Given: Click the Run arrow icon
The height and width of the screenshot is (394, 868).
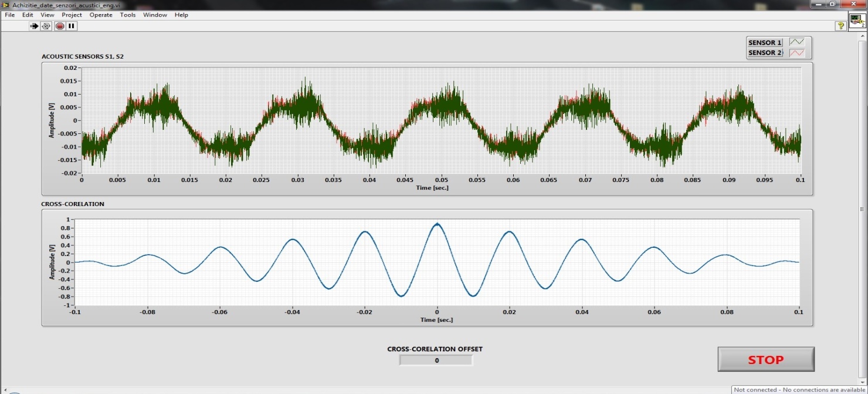Looking at the screenshot, I should (x=34, y=26).
